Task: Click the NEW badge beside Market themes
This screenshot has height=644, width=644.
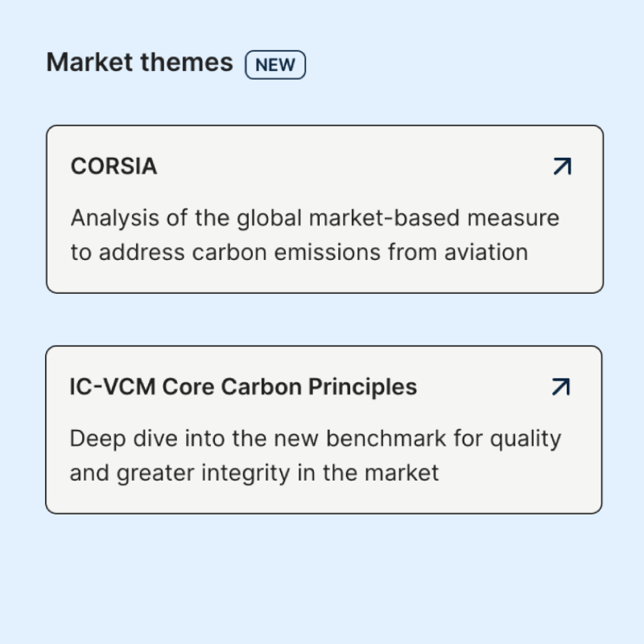Action: coord(275,65)
